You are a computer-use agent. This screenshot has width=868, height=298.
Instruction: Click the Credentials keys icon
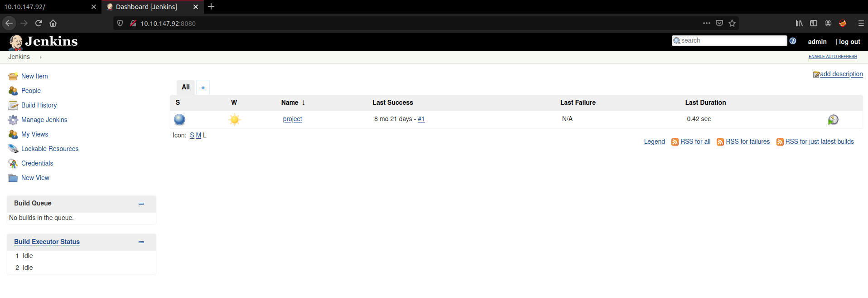click(x=13, y=163)
